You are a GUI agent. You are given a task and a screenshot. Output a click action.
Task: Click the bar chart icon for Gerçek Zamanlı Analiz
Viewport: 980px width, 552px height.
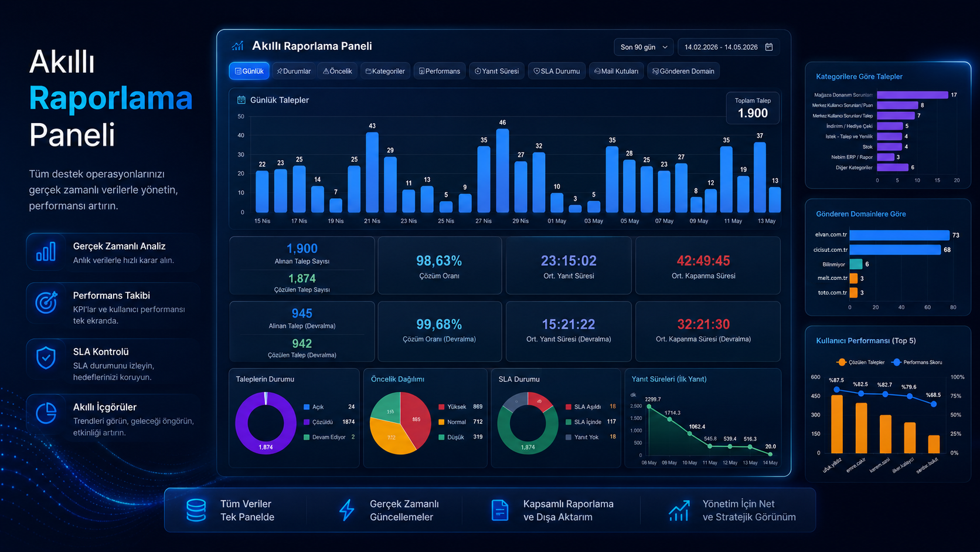coord(46,252)
